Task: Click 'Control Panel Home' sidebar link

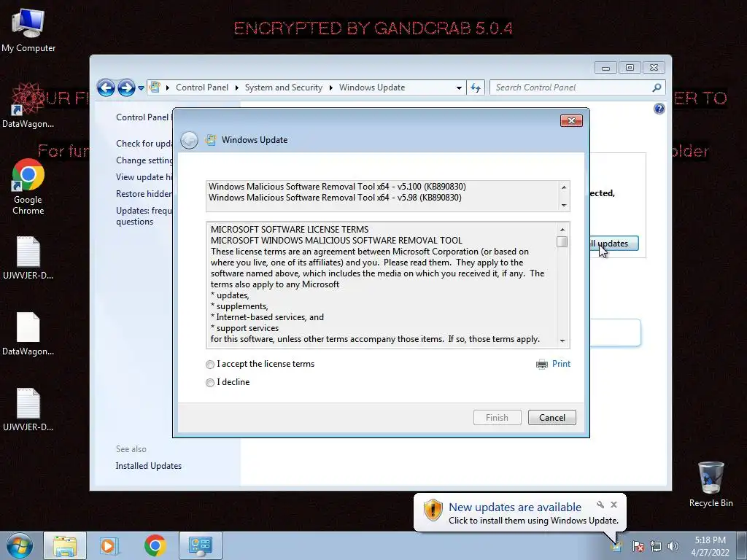Action: [x=144, y=117]
